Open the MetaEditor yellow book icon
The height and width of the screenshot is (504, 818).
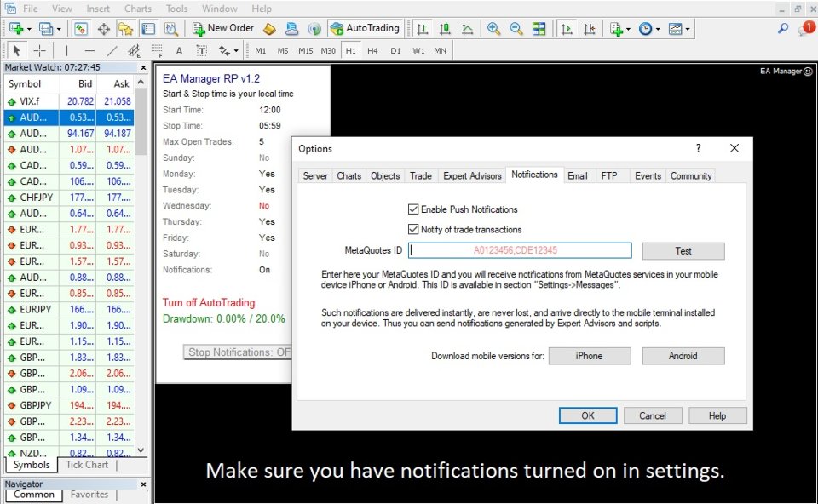pos(269,29)
